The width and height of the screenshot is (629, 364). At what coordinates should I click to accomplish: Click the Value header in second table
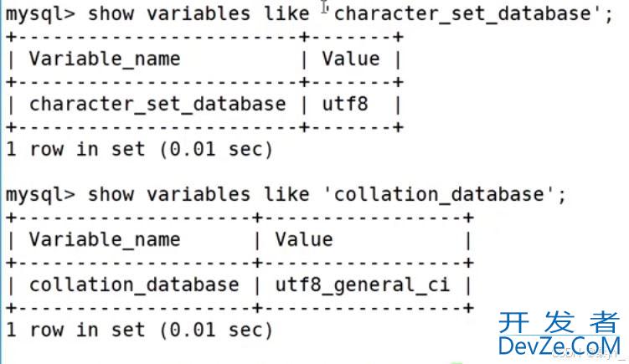(x=304, y=240)
